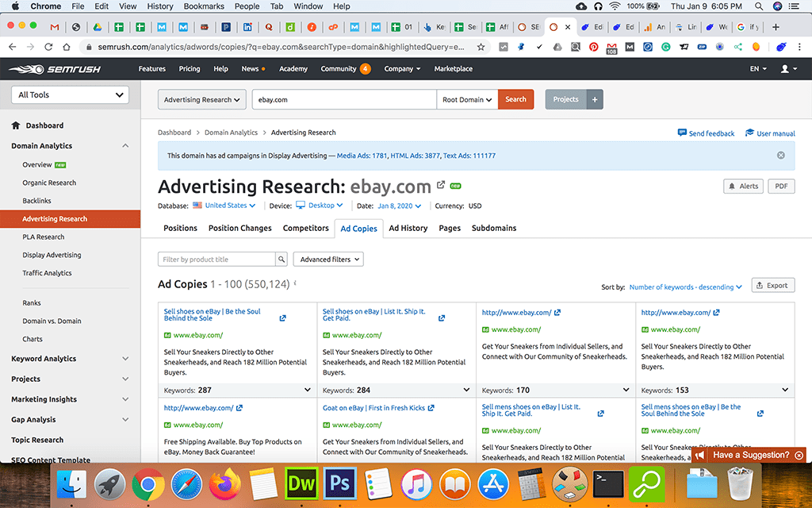This screenshot has width=812, height=508.
Task: Click the orange Search button
Action: [515, 99]
